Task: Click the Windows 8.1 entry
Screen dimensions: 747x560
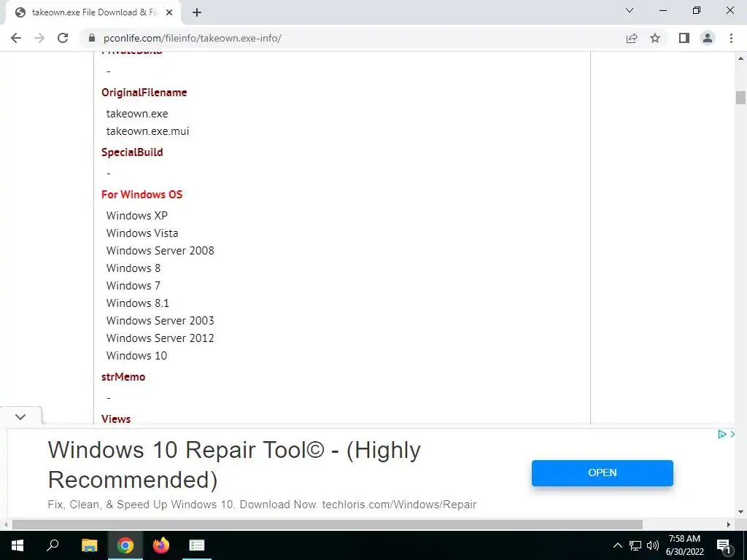Action: [x=138, y=303]
